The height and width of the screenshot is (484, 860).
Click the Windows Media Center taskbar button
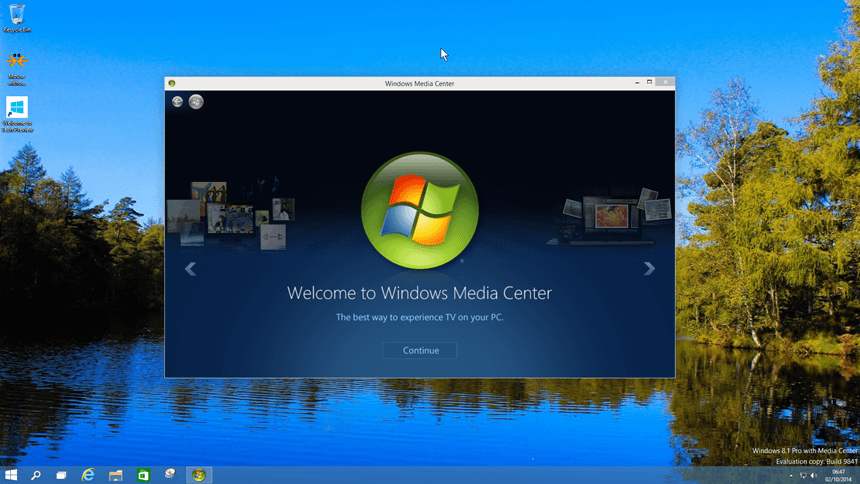199,475
